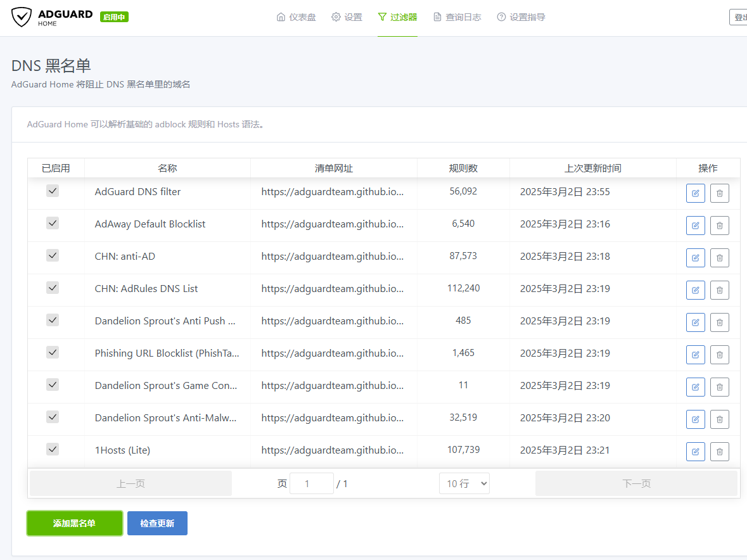Delete Dandelion Sprout's Anti-Malw... list
Viewport: 747px width, 560px height.
point(719,419)
